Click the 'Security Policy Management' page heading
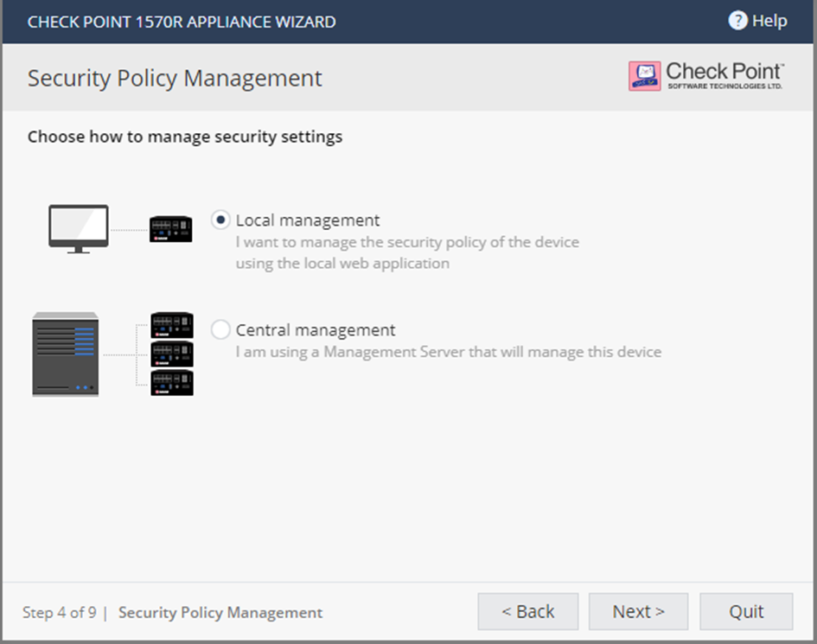The width and height of the screenshot is (817, 644). (175, 78)
